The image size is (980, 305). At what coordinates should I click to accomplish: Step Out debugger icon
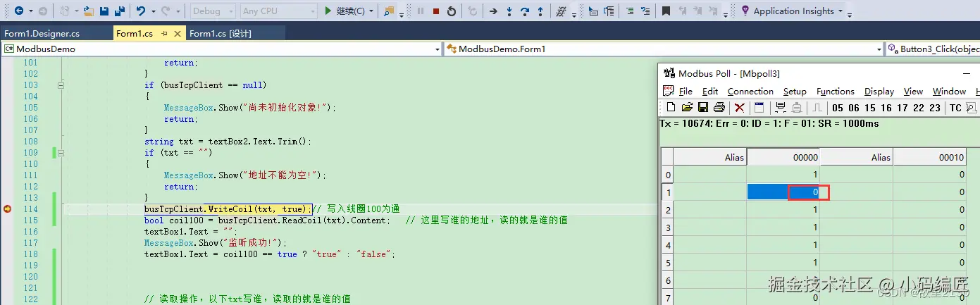coord(540,11)
